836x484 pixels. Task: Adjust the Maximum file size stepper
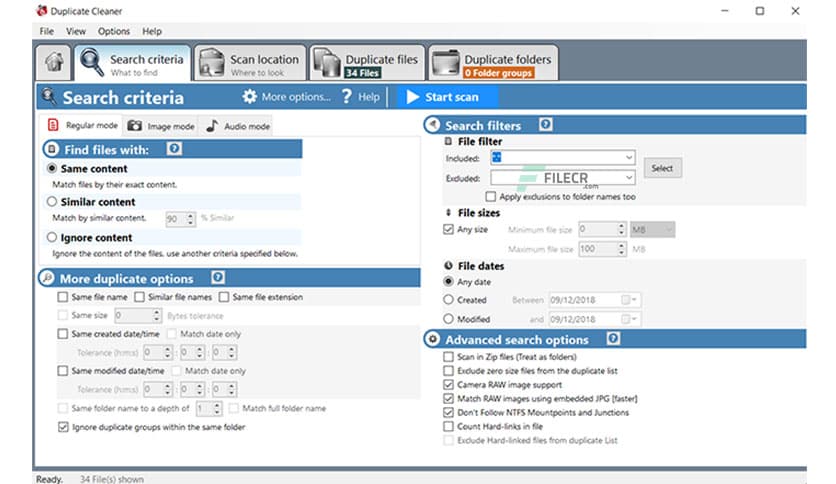[621, 249]
